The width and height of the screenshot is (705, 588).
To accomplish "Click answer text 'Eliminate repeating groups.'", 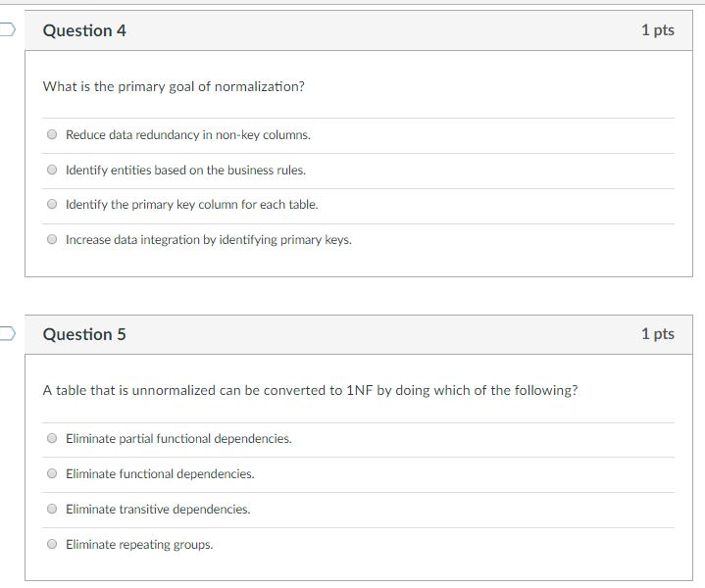I will (x=139, y=545).
